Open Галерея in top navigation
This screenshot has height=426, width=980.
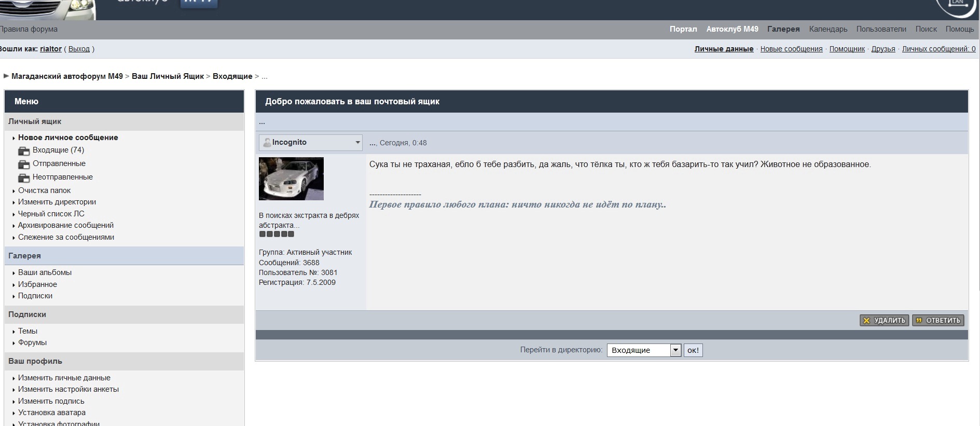point(783,29)
